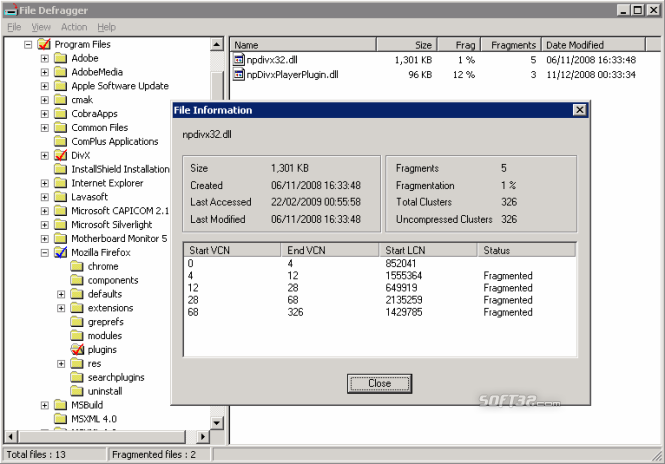Click the horizontal scrollbar right arrow
The image size is (665, 464).
(203, 436)
